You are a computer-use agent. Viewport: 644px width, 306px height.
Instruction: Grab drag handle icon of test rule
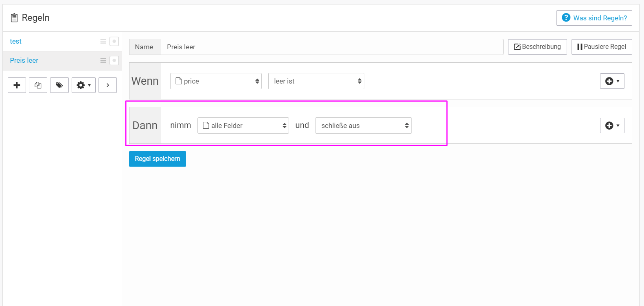[103, 41]
